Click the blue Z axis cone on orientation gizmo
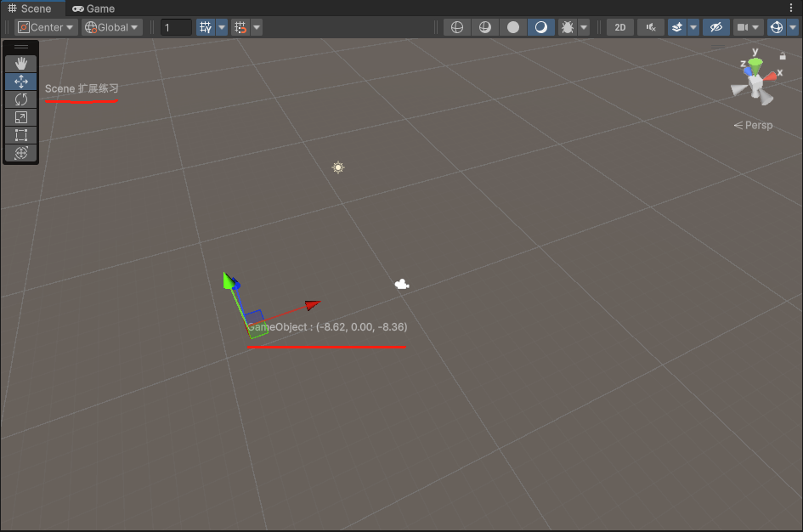Screen dimensions: 803x532 click(x=749, y=71)
